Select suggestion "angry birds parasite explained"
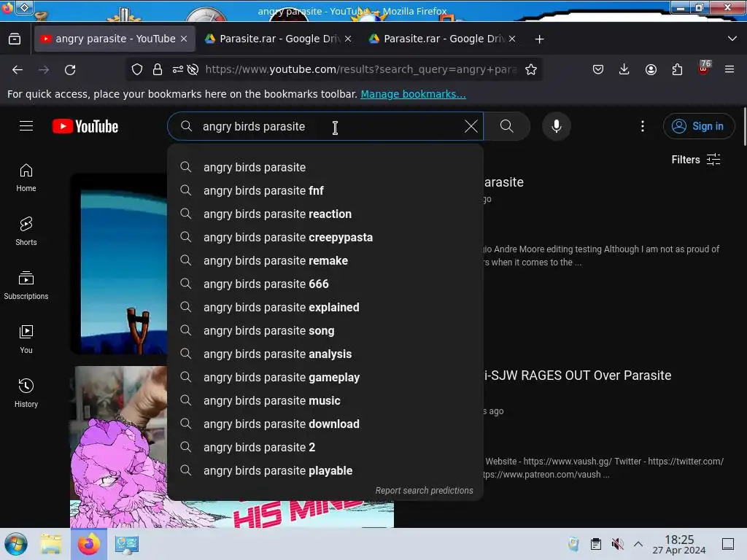Image resolution: width=747 pixels, height=560 pixels. point(325,307)
